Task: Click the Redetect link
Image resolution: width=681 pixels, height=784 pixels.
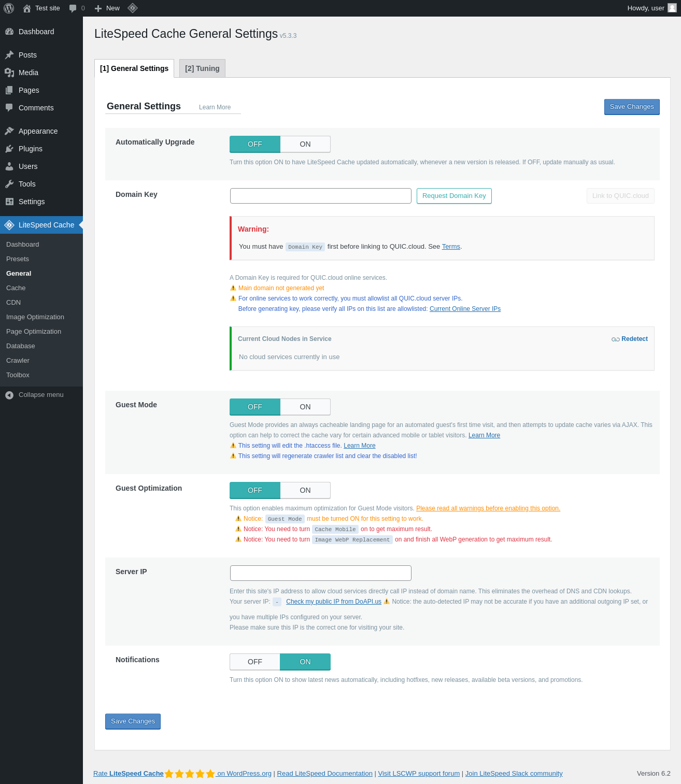Action: pyautogui.click(x=630, y=339)
